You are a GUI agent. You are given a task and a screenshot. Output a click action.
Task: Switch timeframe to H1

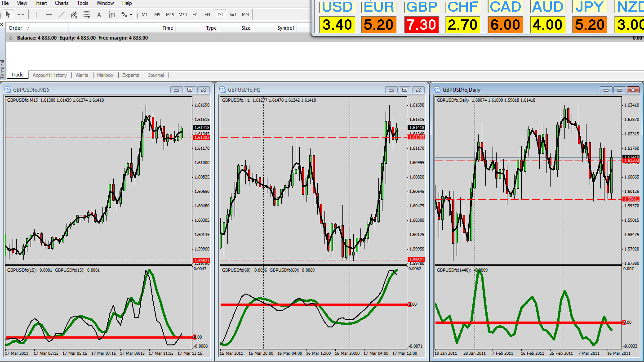195,14
